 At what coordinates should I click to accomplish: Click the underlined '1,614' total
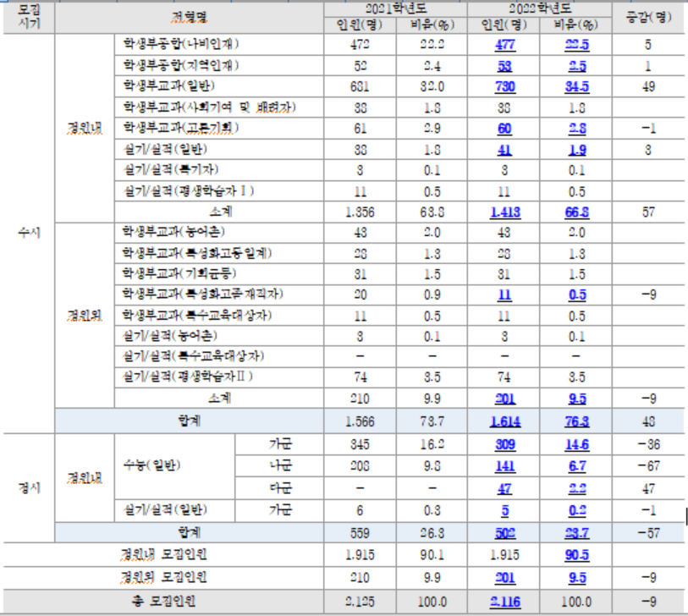505,421
